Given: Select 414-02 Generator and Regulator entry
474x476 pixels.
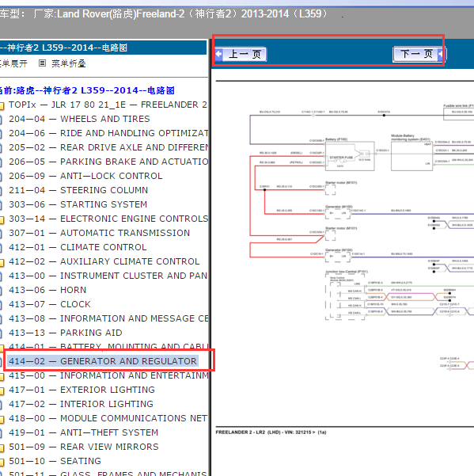Looking at the screenshot, I should tap(103, 361).
